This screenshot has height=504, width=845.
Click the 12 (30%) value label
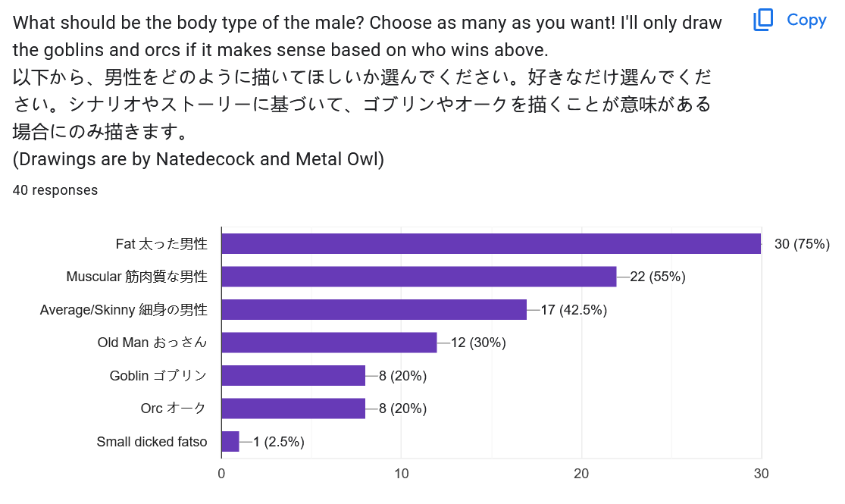click(x=478, y=343)
